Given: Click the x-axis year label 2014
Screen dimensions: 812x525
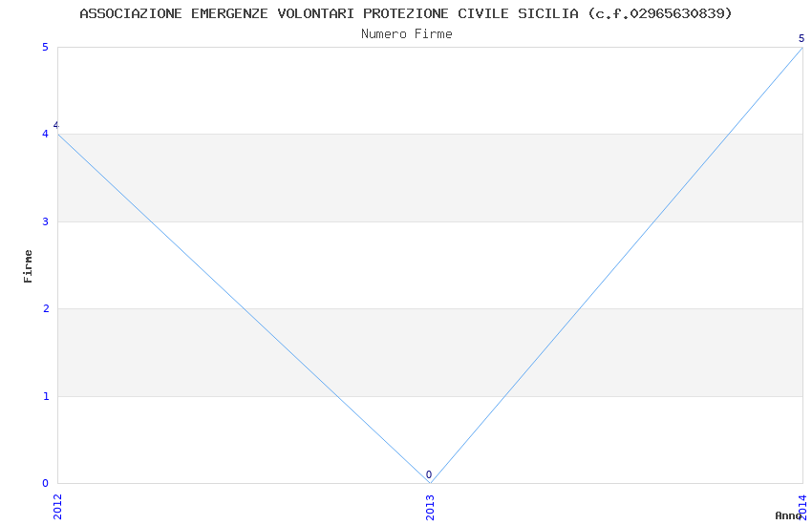Looking at the screenshot, I should 802,506.
